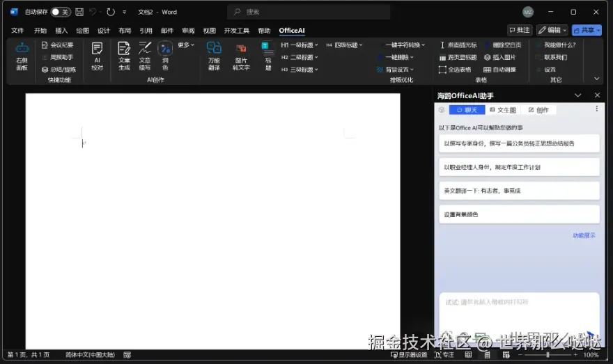
Task: Switch to the 审阅 ribbon tab
Action: click(x=188, y=31)
